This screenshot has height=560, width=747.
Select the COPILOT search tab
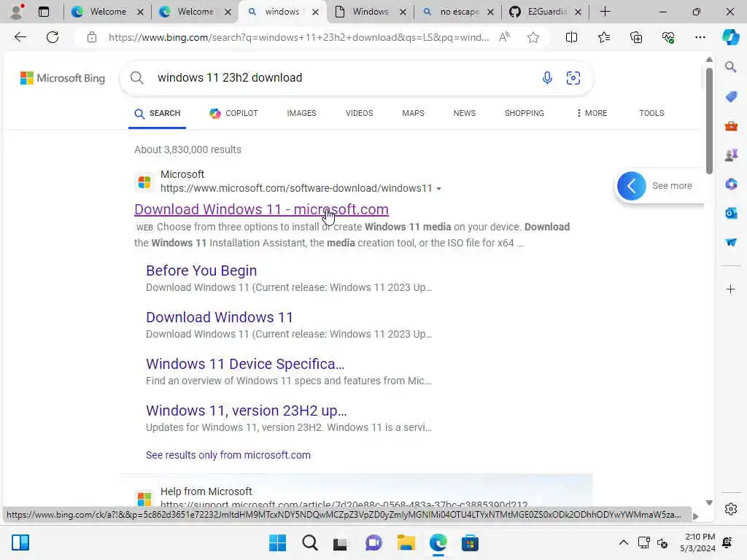(233, 113)
